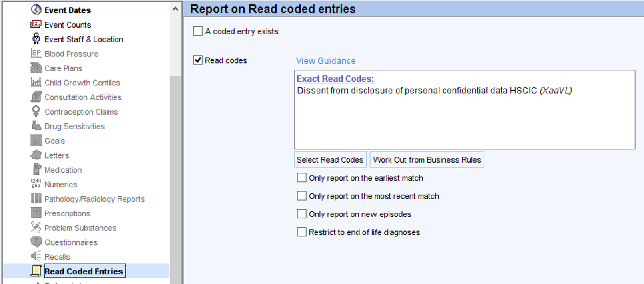Open Child Growth Centiles entry

tap(82, 83)
